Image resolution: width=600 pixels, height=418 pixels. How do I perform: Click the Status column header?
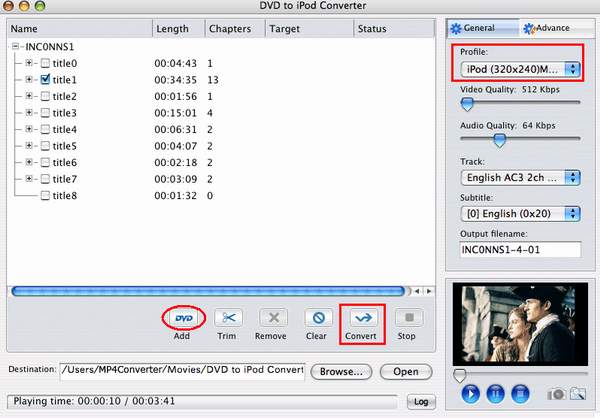[x=395, y=29]
